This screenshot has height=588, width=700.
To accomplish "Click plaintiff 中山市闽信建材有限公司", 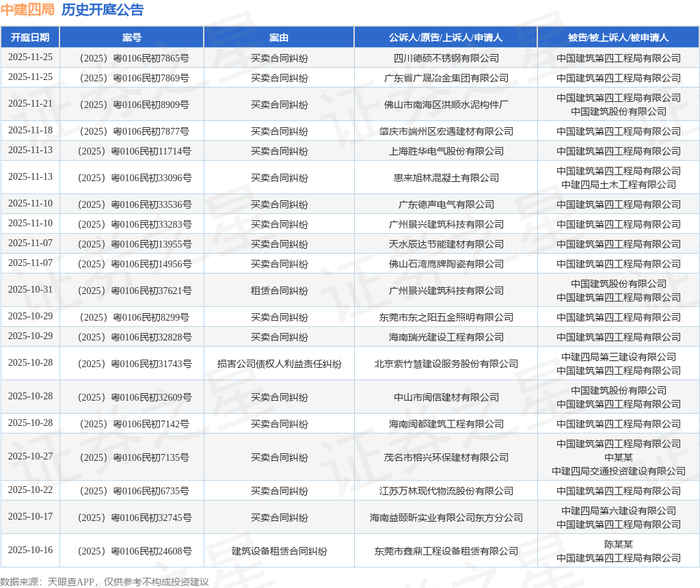I will click(446, 397).
